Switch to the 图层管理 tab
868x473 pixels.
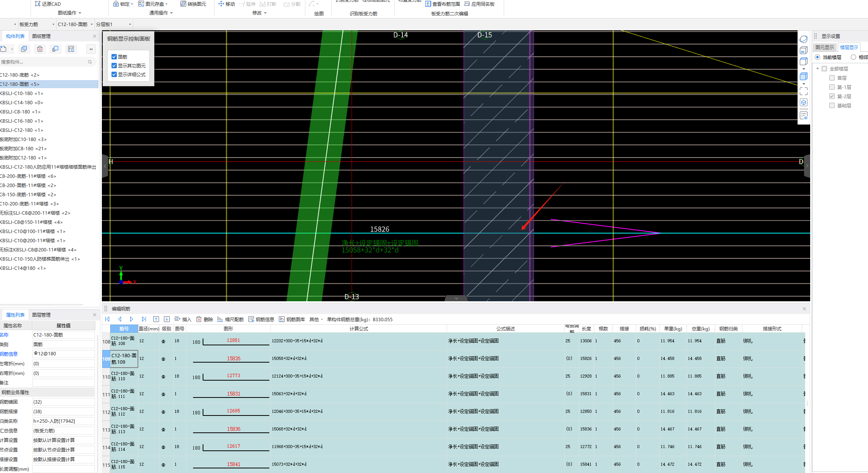click(41, 315)
